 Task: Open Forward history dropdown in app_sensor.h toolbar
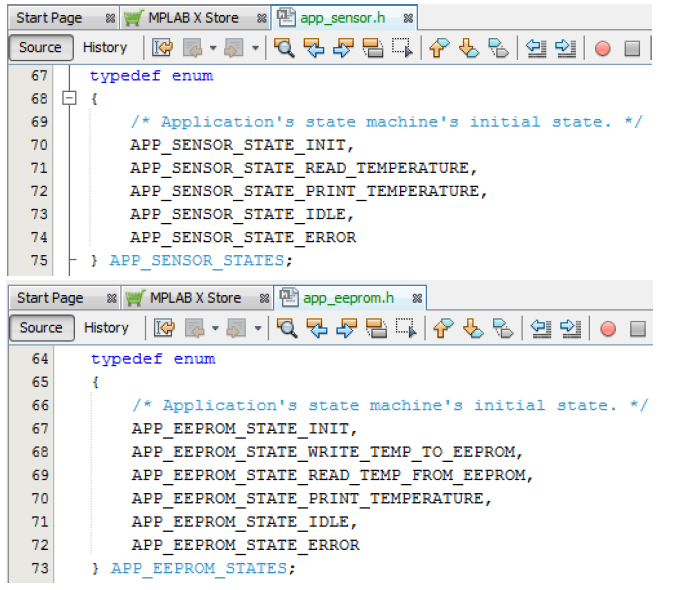click(x=255, y=47)
